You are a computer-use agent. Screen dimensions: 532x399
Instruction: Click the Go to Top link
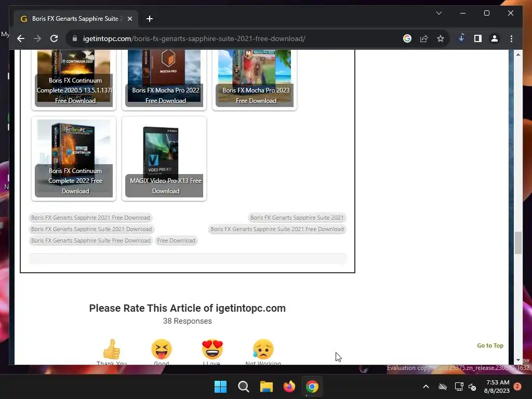coord(490,345)
